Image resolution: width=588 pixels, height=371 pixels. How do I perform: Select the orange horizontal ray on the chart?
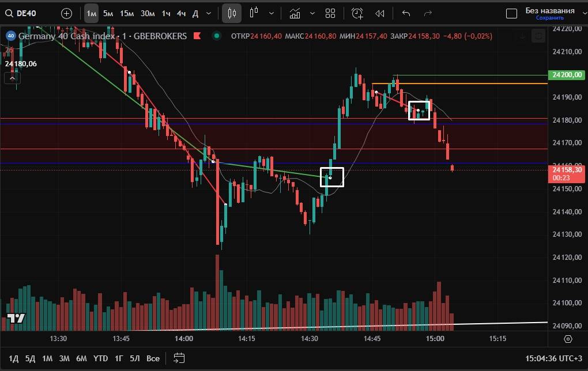tap(460, 84)
